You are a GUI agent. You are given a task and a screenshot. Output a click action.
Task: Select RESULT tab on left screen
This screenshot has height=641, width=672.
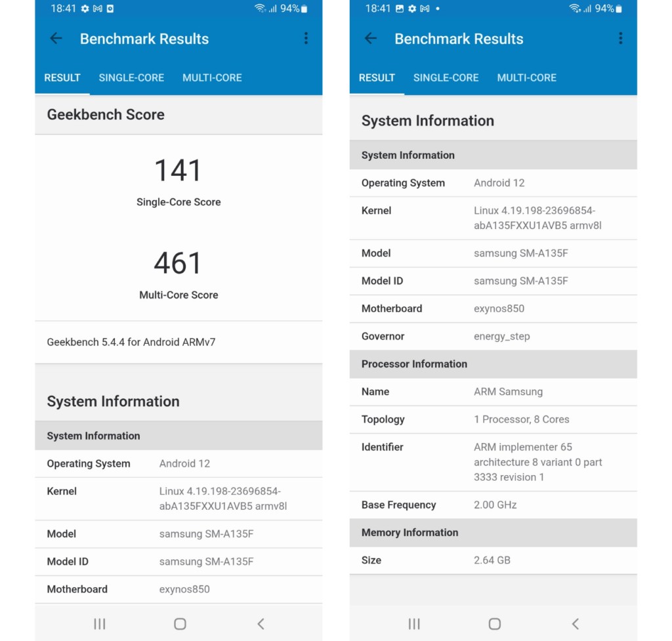[x=62, y=77]
